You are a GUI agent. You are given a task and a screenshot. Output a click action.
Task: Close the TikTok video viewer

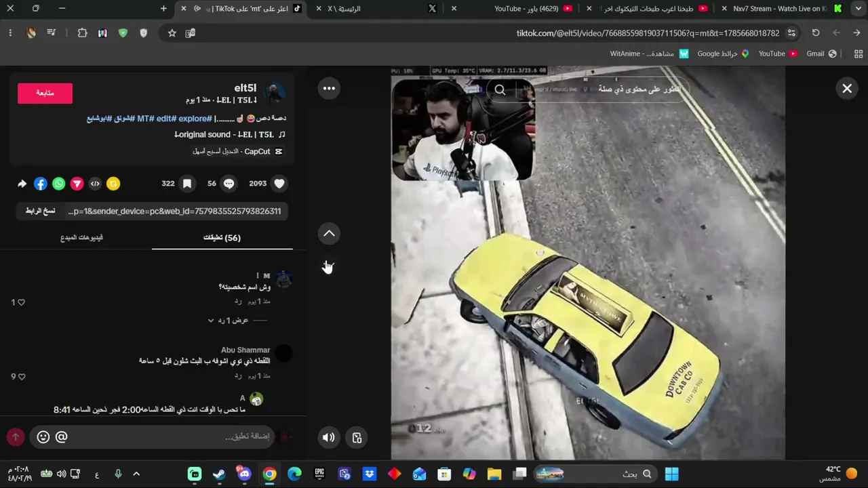tap(847, 88)
